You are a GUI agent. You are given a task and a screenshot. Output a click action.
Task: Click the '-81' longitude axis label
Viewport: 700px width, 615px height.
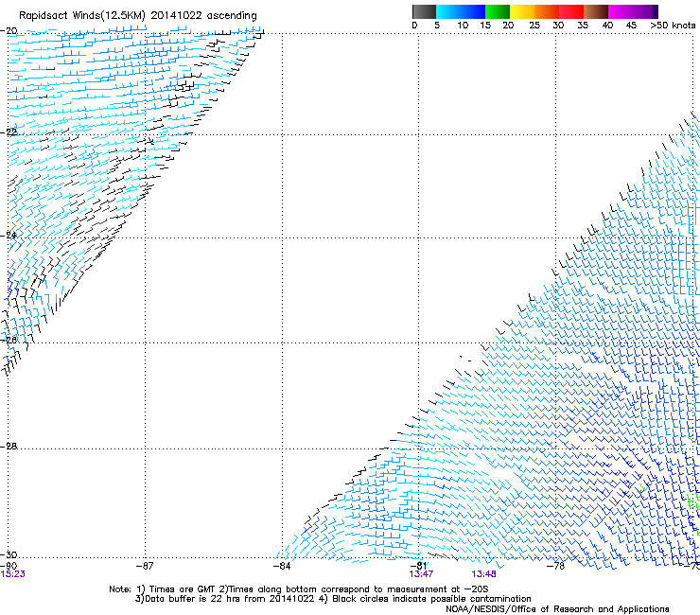pos(418,566)
